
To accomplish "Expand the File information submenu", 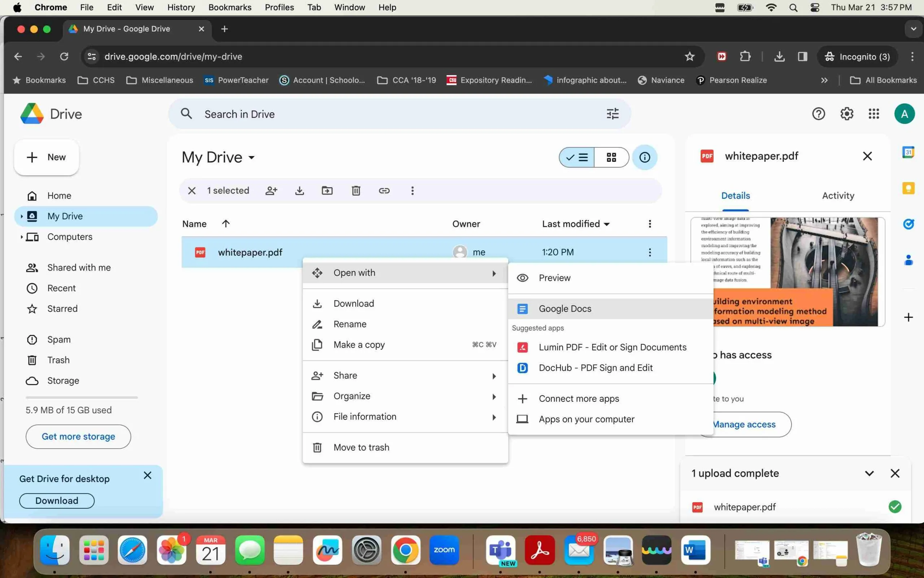I will 405,417.
